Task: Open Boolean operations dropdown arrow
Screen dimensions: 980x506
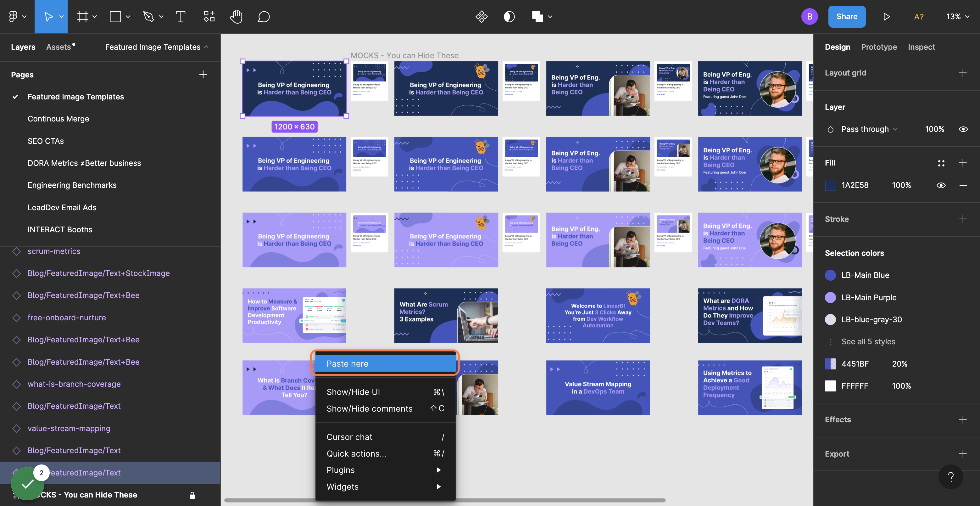Action: pyautogui.click(x=550, y=16)
